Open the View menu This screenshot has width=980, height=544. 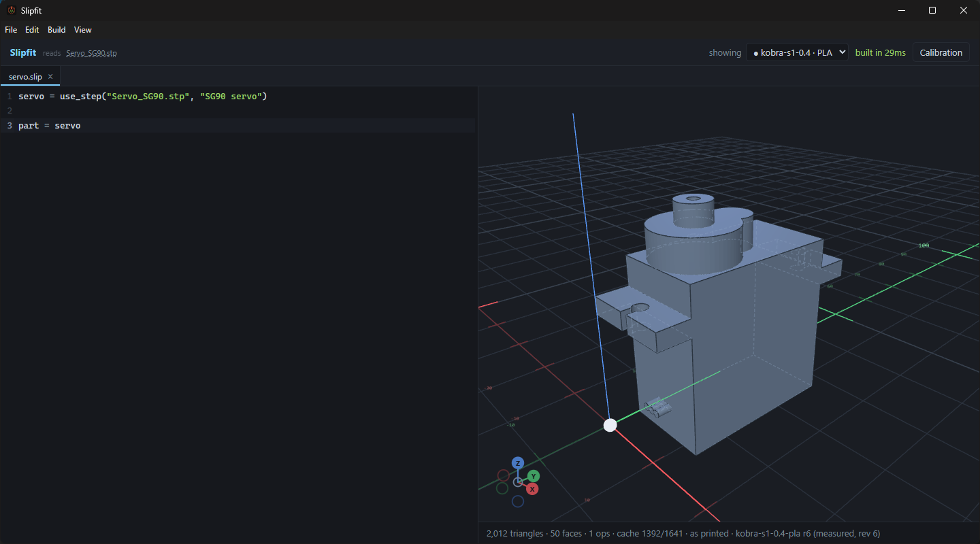click(83, 30)
